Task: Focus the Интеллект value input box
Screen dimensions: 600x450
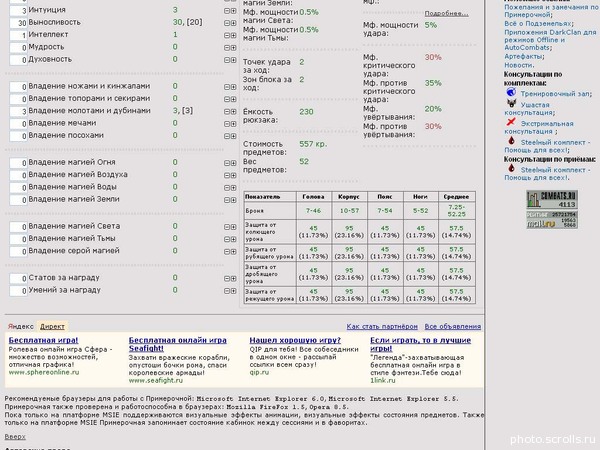Action: click(18, 35)
